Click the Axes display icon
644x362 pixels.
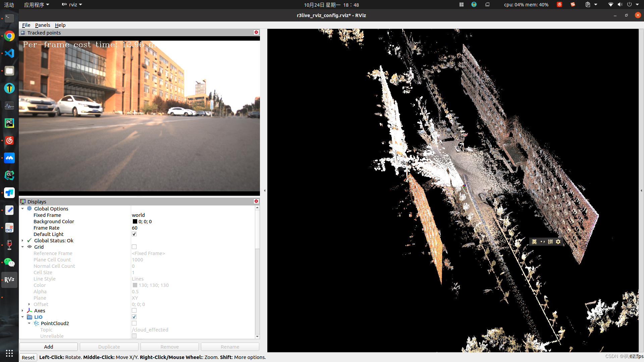(30, 310)
